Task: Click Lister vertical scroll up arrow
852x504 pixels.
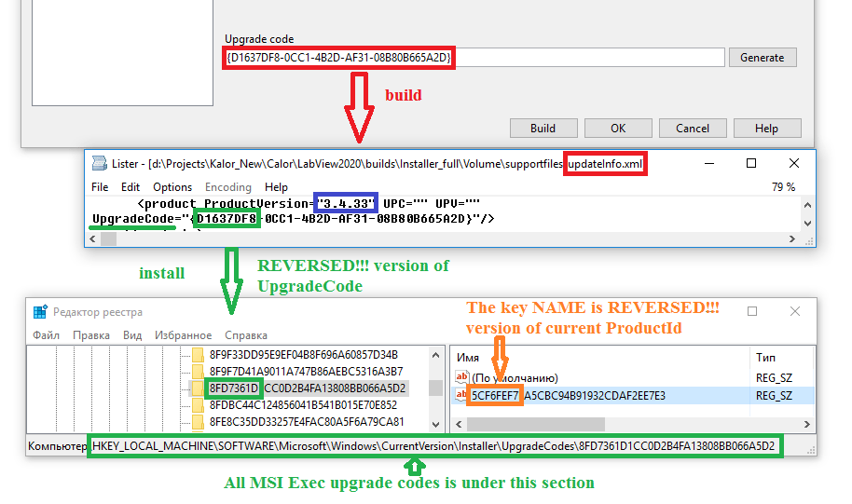Action: click(x=807, y=205)
